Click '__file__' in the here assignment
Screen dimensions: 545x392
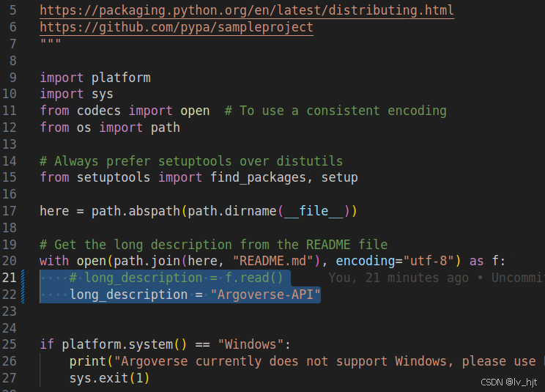pos(314,211)
